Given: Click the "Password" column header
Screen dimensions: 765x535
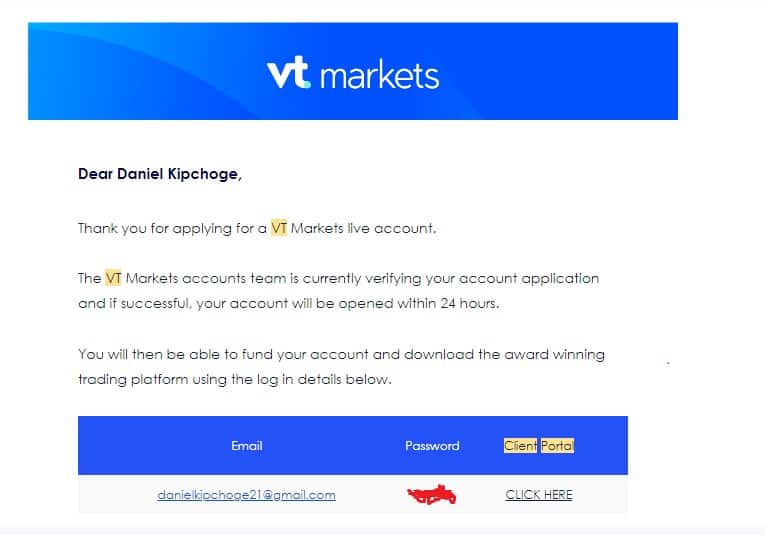Looking at the screenshot, I should (x=432, y=446).
